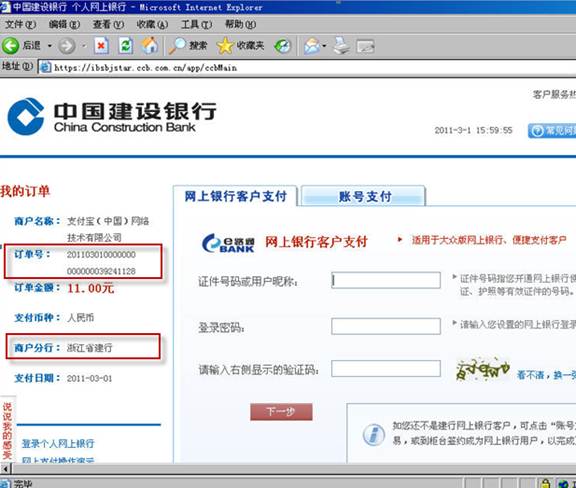This screenshot has width=576, height=488.
Task: Click the 登录密码 input field
Action: [386, 326]
